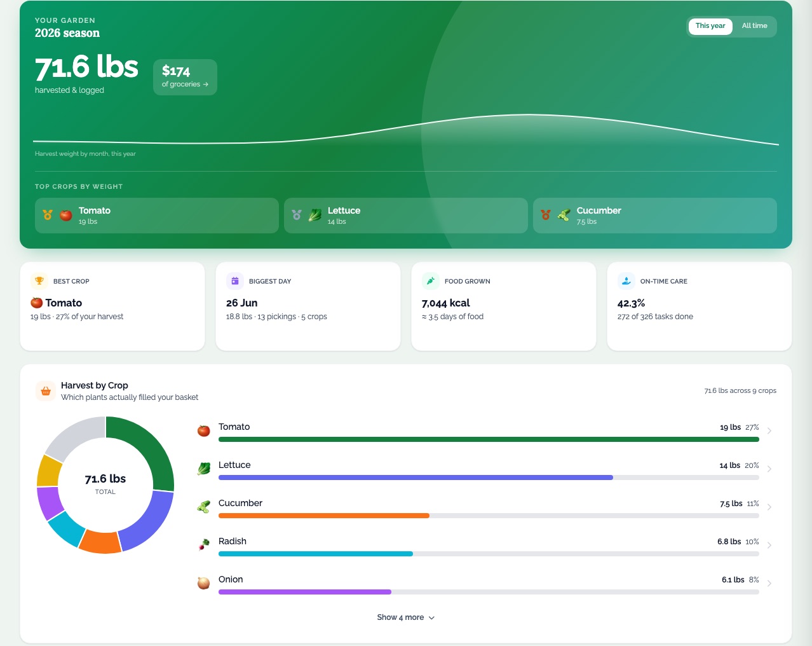The image size is (812, 646).
Task: Click the cyan Radish progress bar
Action: click(x=316, y=554)
